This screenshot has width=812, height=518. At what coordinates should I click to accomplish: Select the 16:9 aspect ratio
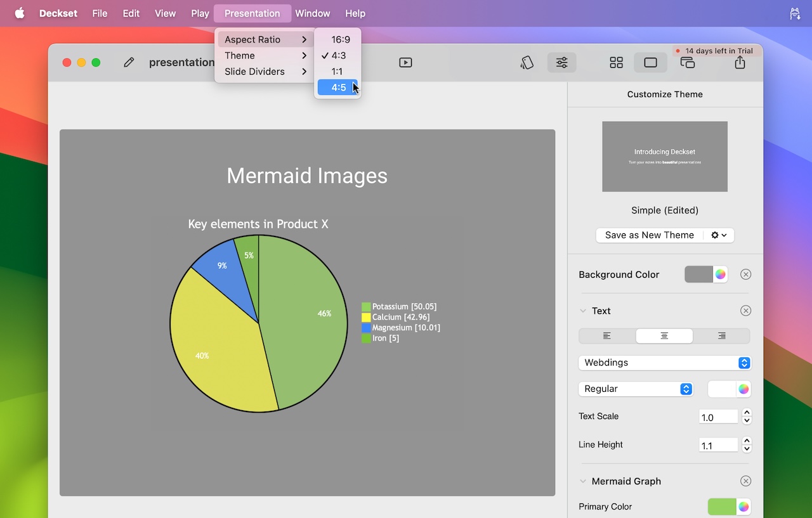[x=337, y=39]
